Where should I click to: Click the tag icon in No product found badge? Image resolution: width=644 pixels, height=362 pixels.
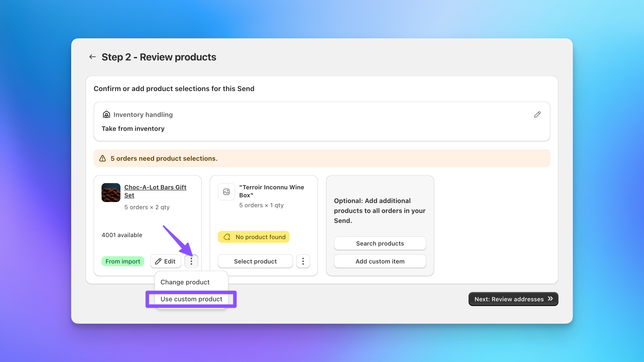(227, 237)
